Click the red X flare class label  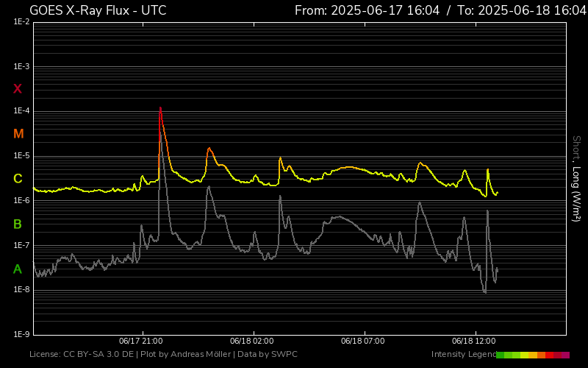coord(18,89)
